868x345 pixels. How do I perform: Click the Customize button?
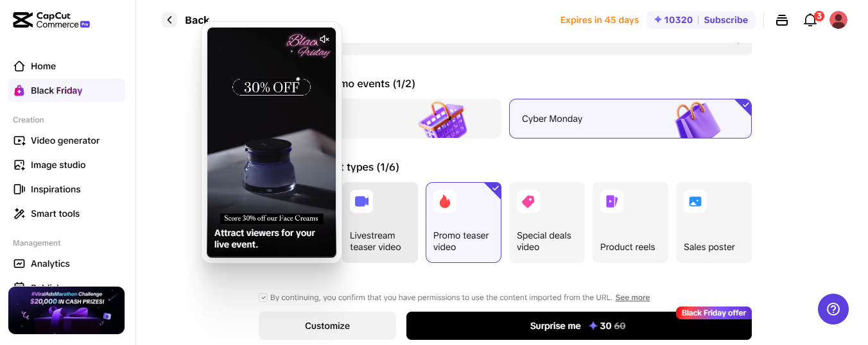tap(327, 326)
